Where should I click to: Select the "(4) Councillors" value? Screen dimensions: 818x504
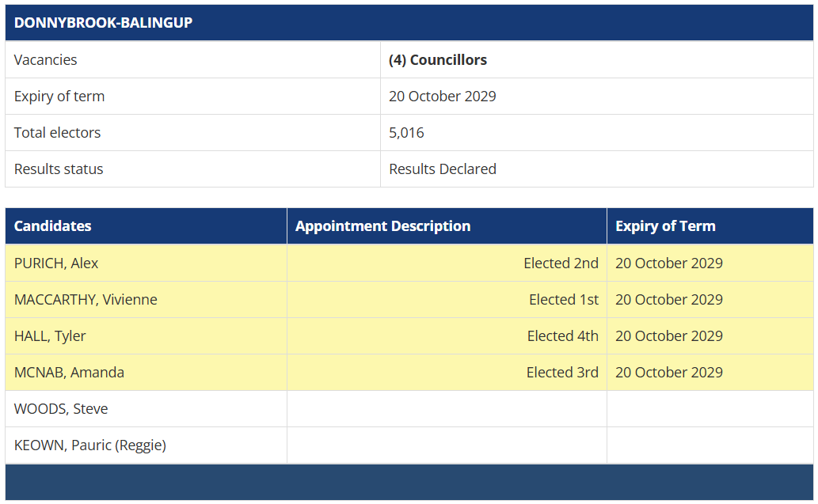pos(438,60)
